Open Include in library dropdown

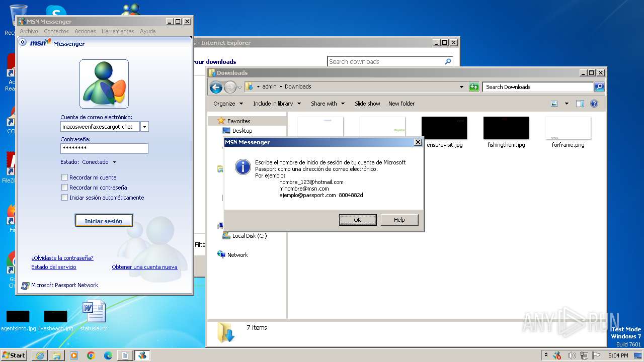[x=277, y=104]
